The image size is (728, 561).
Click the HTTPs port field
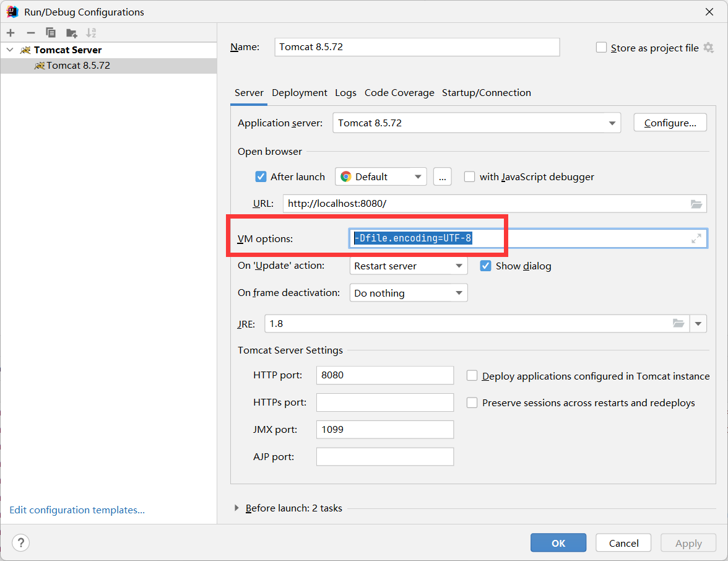click(385, 402)
